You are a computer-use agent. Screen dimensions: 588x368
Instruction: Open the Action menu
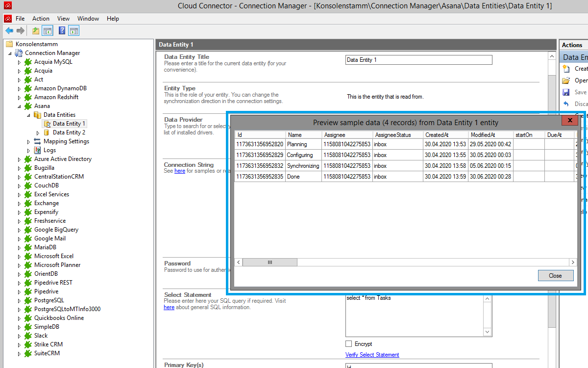[41, 19]
